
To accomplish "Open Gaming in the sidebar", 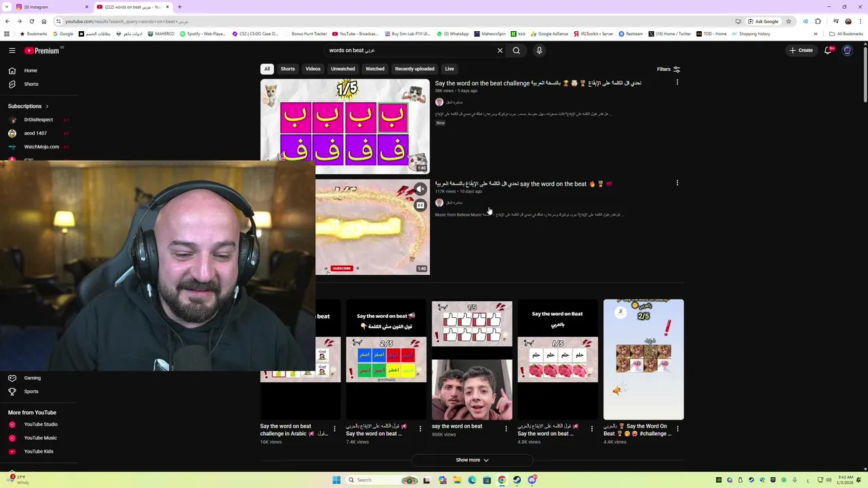I will point(32,378).
